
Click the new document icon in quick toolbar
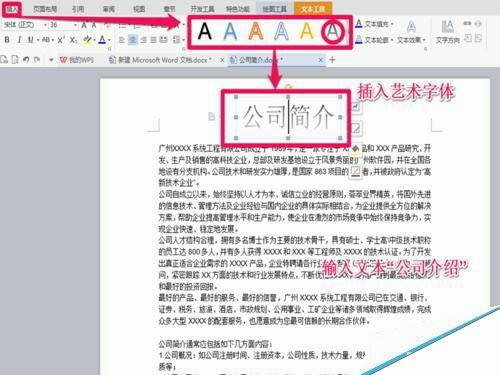click(4, 60)
